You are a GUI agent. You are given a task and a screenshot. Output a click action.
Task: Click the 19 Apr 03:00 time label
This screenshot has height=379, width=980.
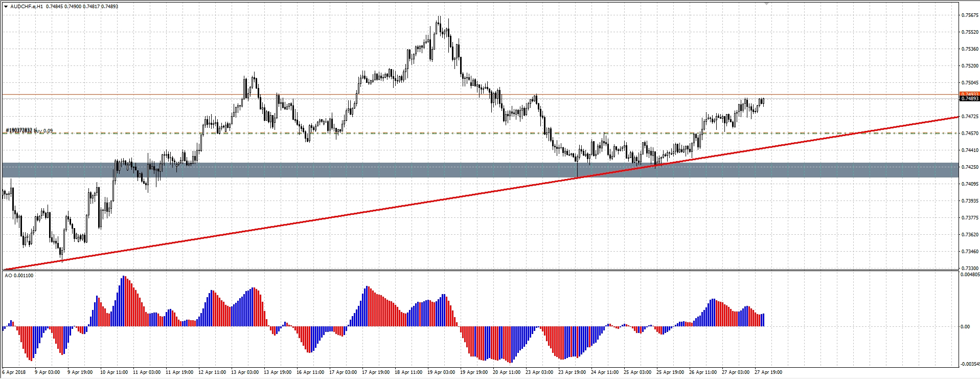(x=441, y=372)
